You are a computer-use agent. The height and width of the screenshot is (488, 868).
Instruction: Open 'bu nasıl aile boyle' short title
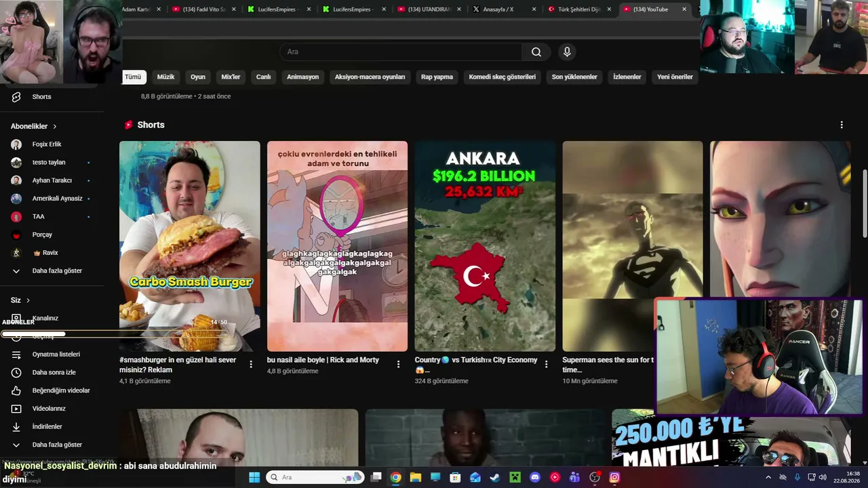tap(323, 360)
